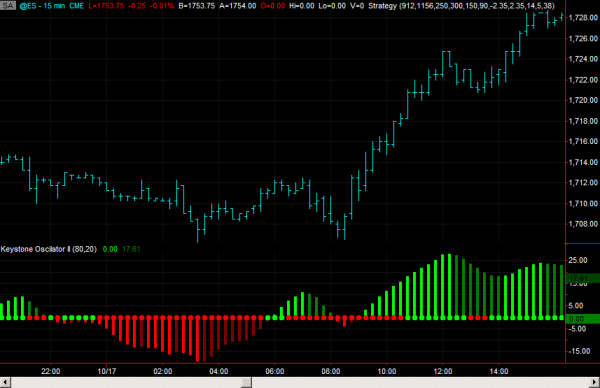
Task: Click the B=1753.75 bid value
Action: [197, 6]
